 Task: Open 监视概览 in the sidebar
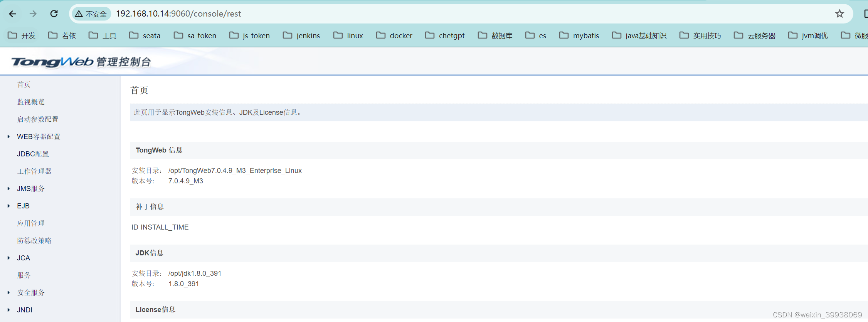(x=31, y=102)
